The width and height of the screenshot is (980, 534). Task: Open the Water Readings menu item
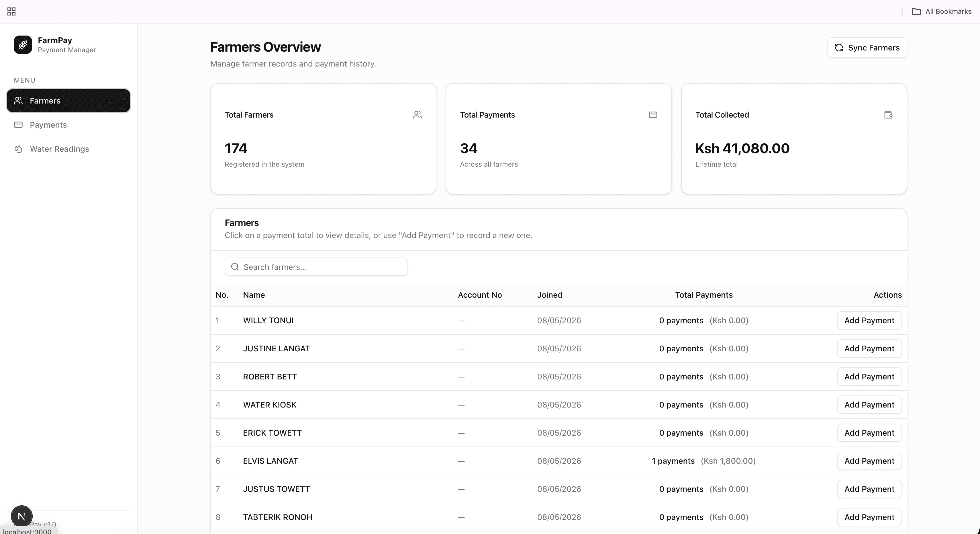click(68, 149)
